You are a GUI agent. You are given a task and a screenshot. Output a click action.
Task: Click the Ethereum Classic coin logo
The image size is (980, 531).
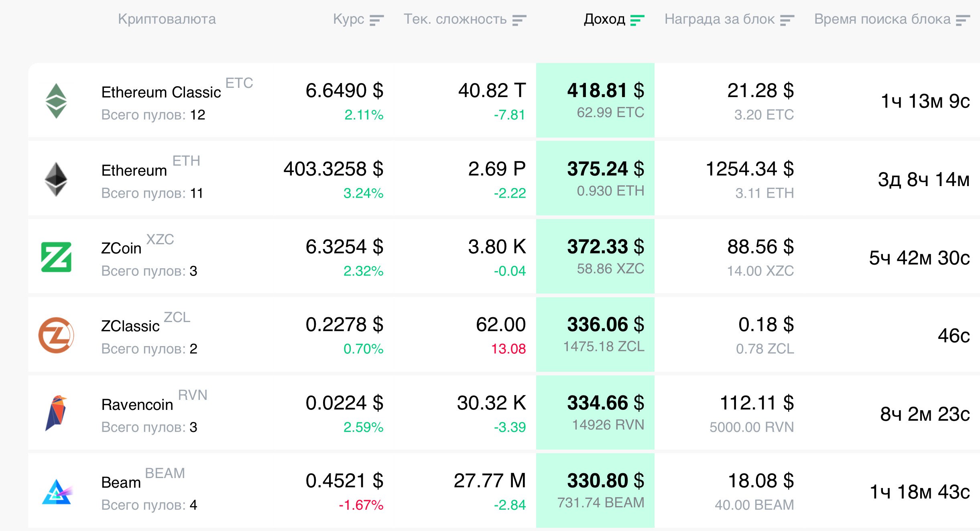coord(56,101)
